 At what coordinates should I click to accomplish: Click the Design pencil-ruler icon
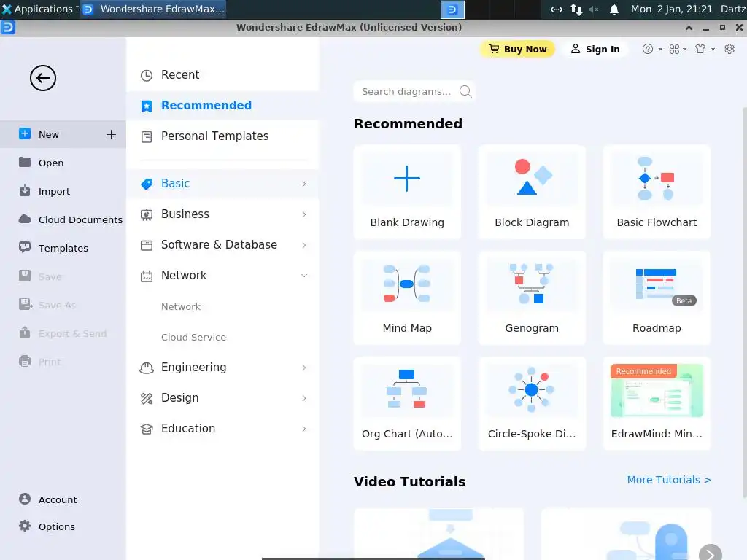point(147,399)
